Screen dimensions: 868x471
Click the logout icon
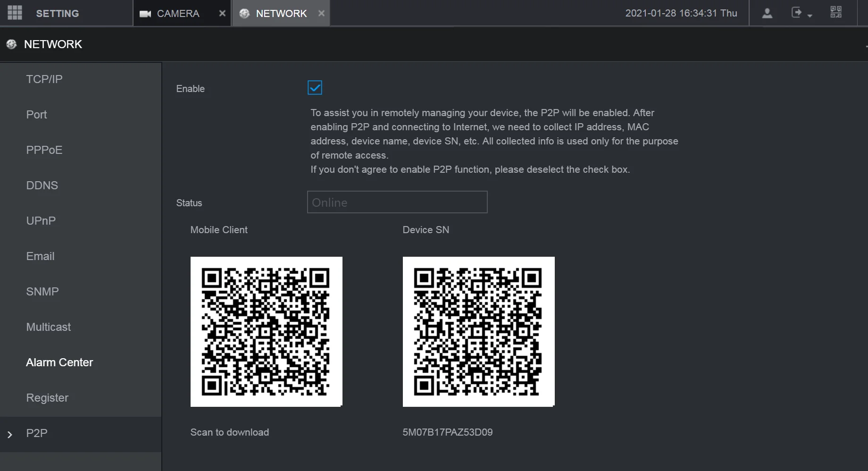point(797,13)
